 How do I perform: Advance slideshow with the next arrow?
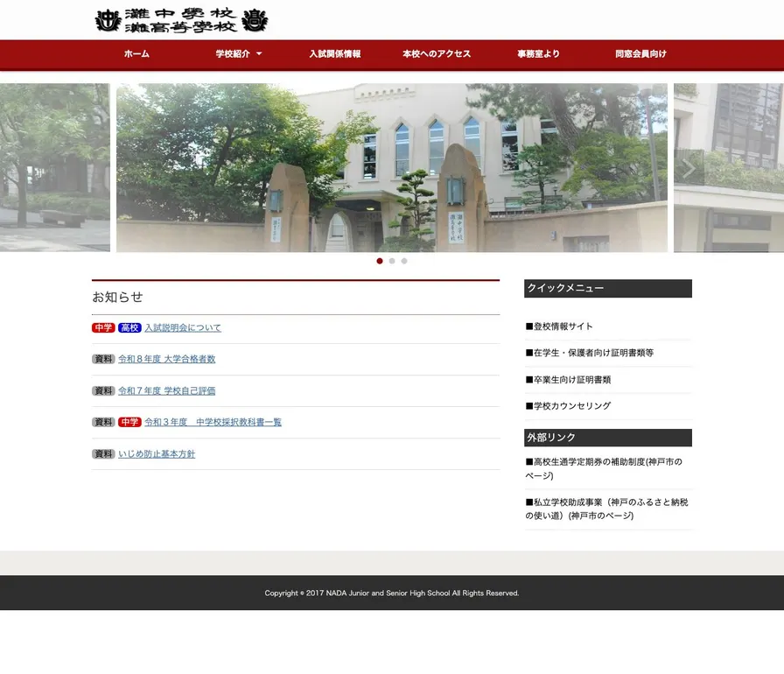[689, 167]
